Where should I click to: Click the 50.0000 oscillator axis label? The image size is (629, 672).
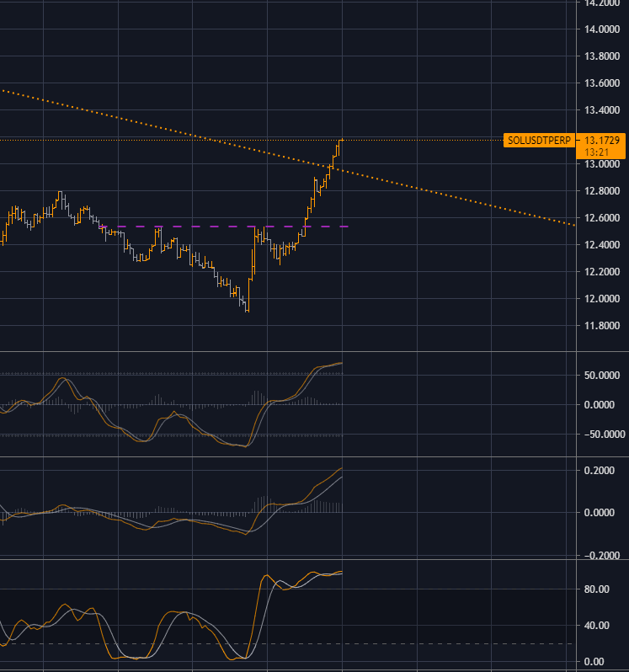click(x=602, y=376)
